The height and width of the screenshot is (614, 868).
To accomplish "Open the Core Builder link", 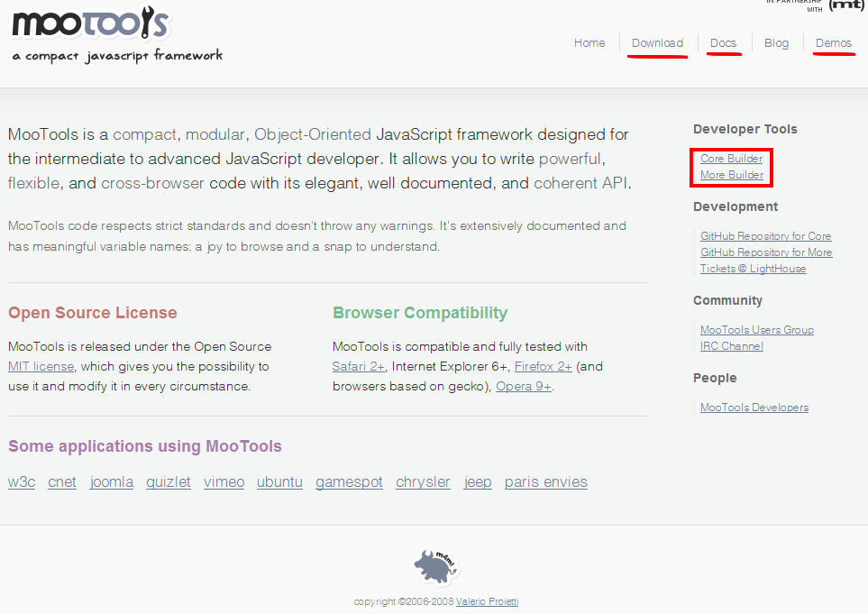I will [731, 159].
